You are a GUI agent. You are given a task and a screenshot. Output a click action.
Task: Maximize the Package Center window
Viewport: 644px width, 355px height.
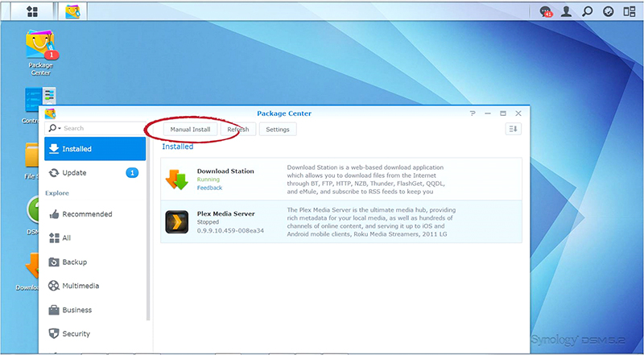503,114
